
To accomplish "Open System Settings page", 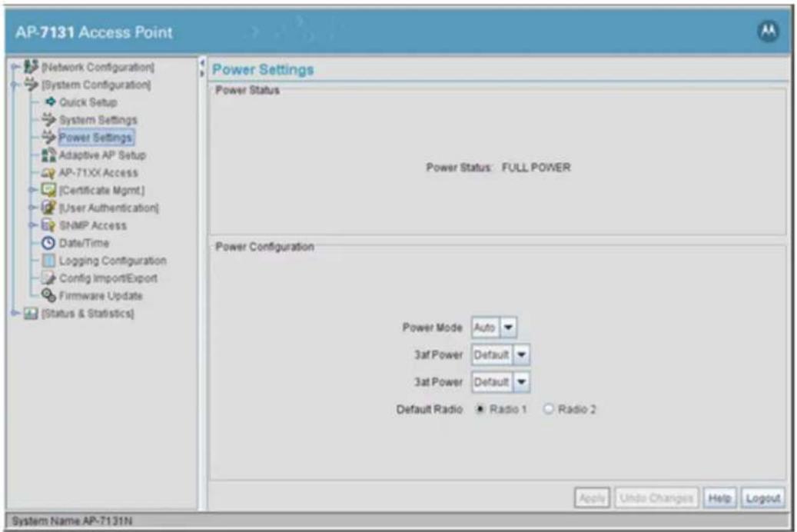I will pyautogui.click(x=98, y=120).
